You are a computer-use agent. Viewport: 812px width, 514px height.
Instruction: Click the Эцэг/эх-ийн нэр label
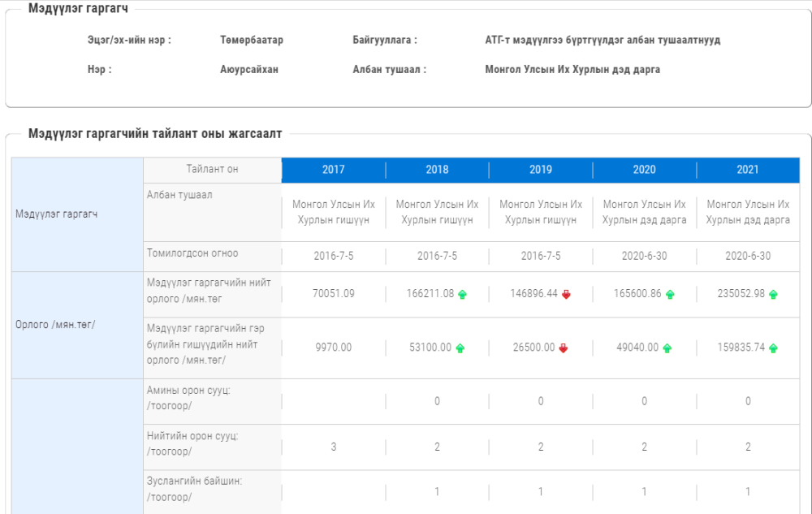[129, 40]
